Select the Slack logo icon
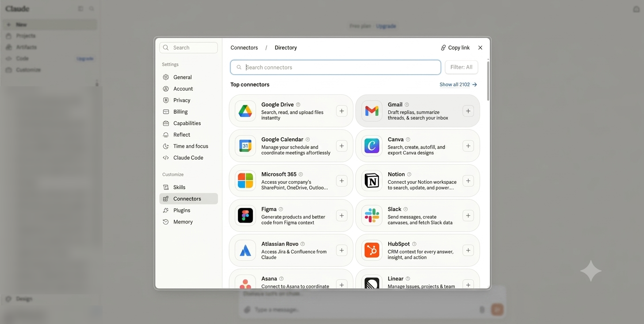This screenshot has height=324, width=644. point(372,216)
